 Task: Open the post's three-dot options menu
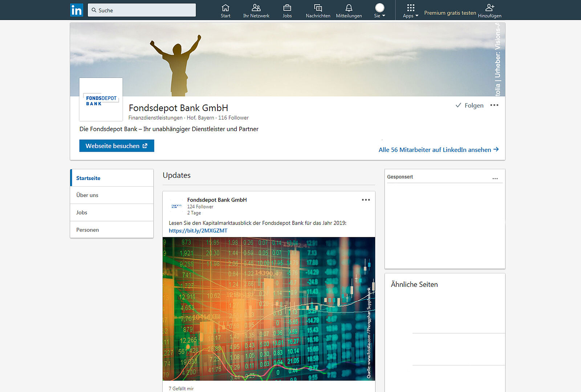coord(366,200)
